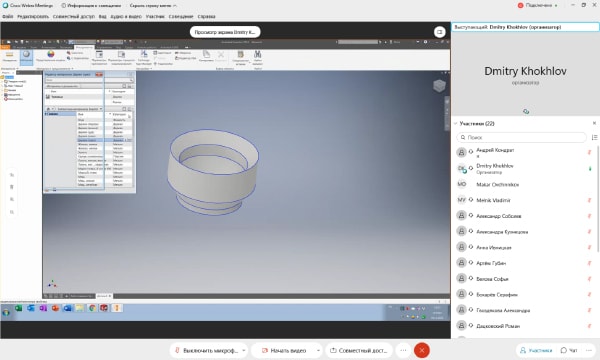Select participant Александра Кузнецова
600x360 pixels.
(523, 231)
